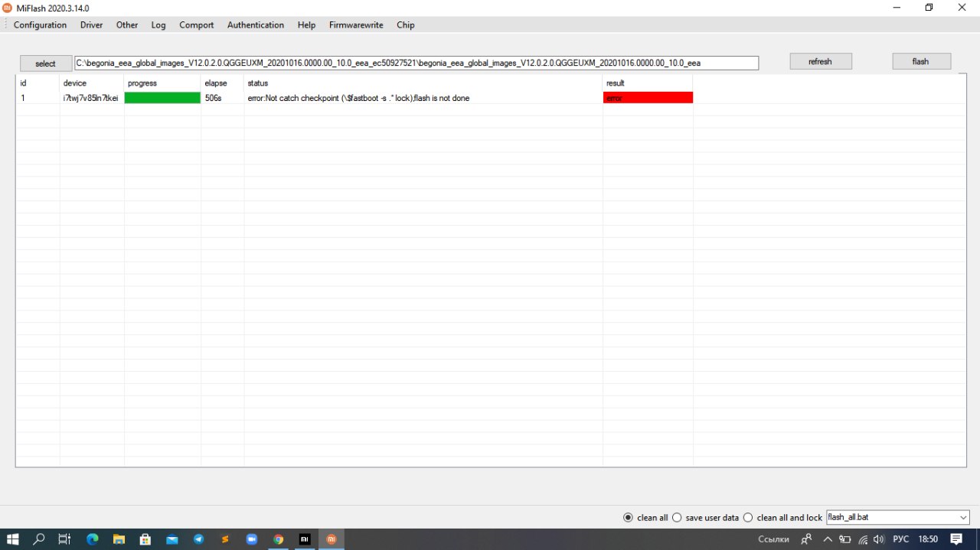
Task: Click the refresh button
Action: [x=820, y=61]
